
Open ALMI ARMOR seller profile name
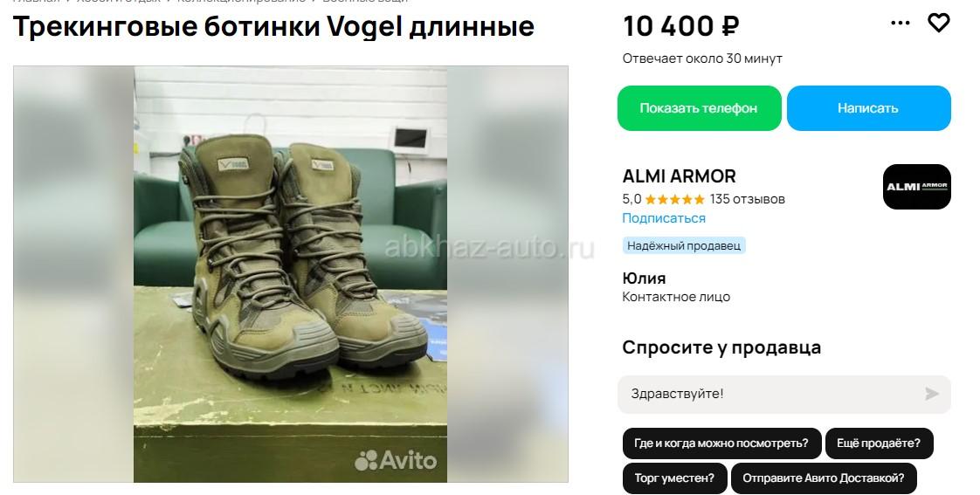(679, 176)
